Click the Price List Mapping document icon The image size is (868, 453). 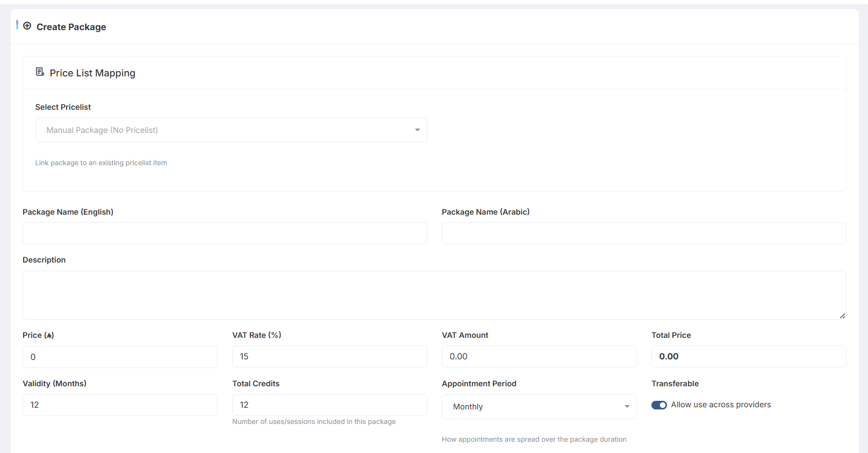coord(40,72)
